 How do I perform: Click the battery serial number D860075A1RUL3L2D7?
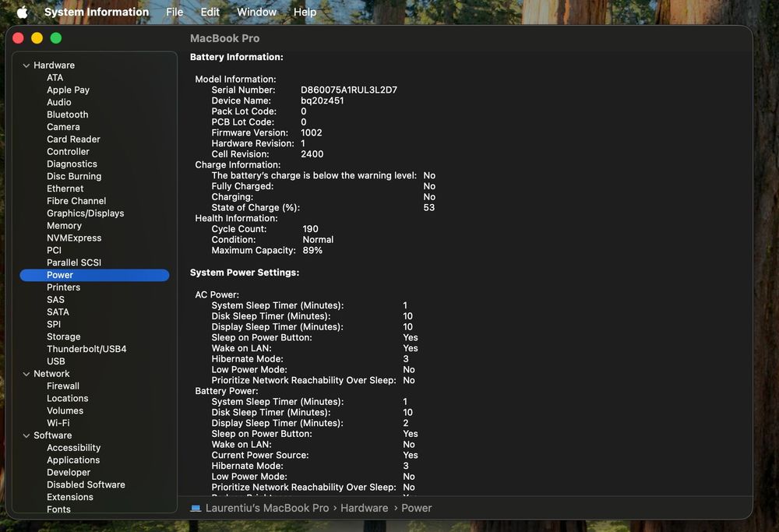coord(349,90)
